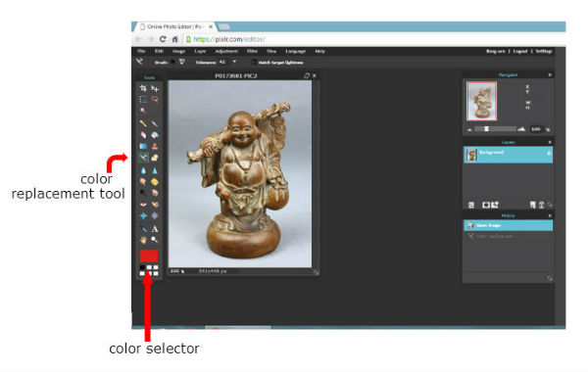Select the Burn tool
This screenshot has height=372, width=588.
[x=155, y=193]
